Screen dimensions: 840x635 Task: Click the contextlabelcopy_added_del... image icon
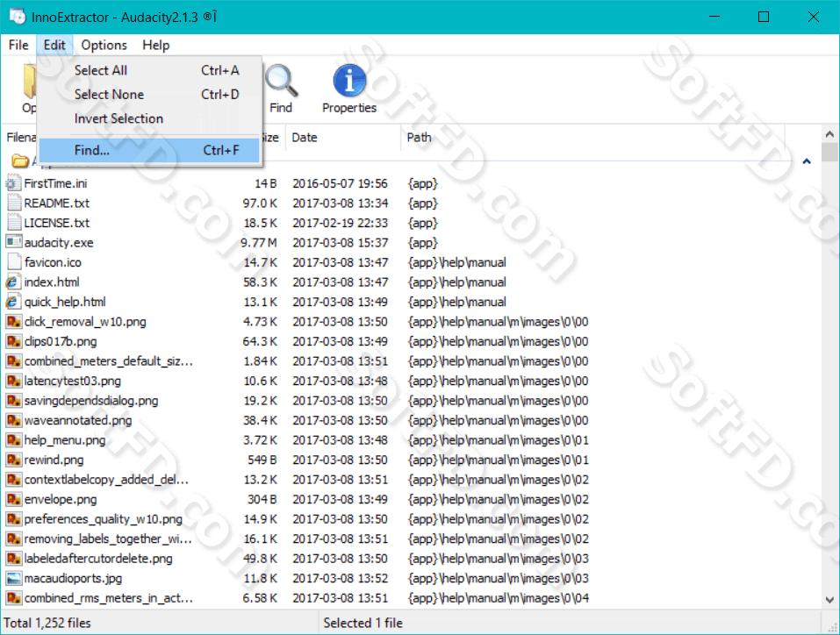[13, 480]
